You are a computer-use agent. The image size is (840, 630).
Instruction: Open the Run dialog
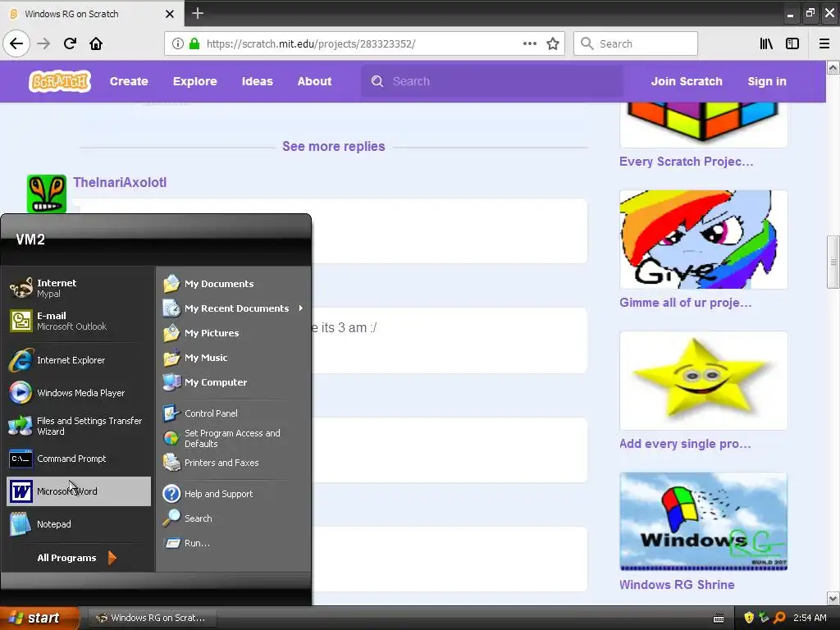coord(233,543)
